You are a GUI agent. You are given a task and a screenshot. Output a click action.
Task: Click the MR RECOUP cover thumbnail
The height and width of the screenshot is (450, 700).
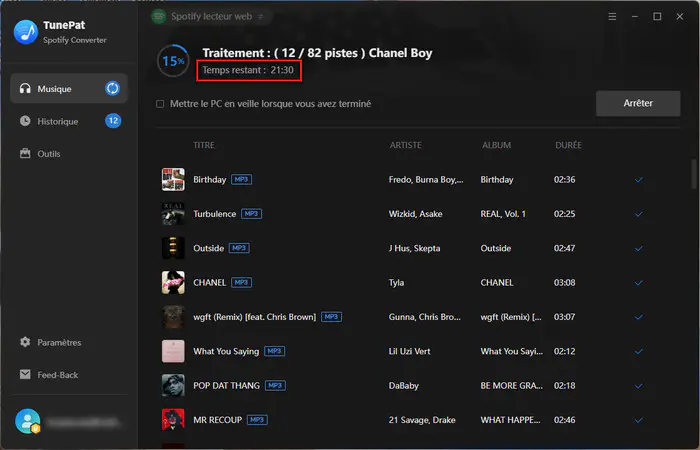173,420
